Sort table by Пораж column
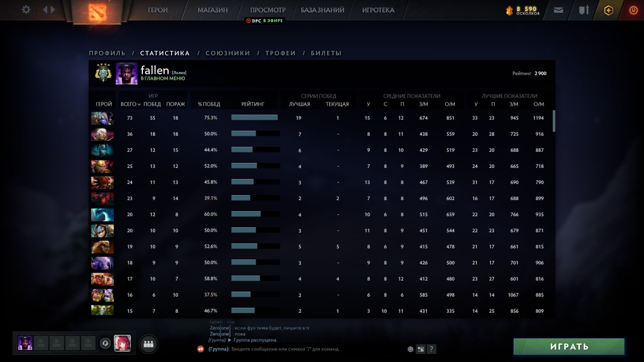The image size is (644, 362). pos(176,104)
